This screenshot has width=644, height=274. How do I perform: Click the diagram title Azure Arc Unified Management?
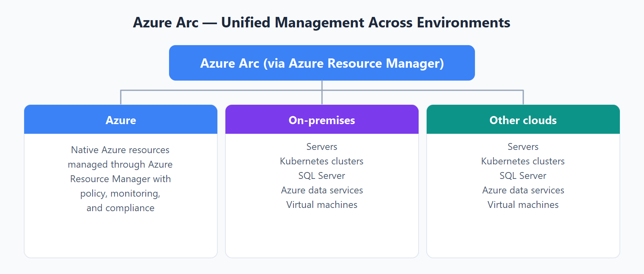click(x=322, y=23)
